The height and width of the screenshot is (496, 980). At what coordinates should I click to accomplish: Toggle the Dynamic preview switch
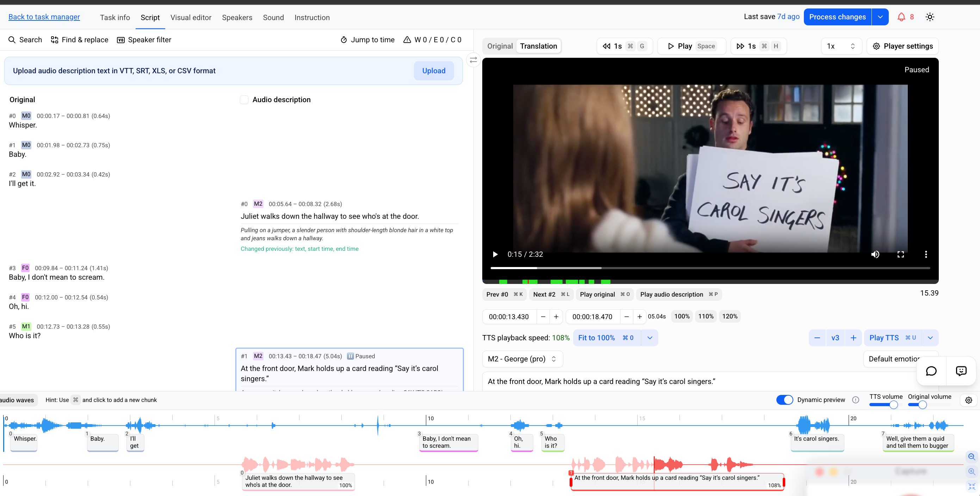784,400
